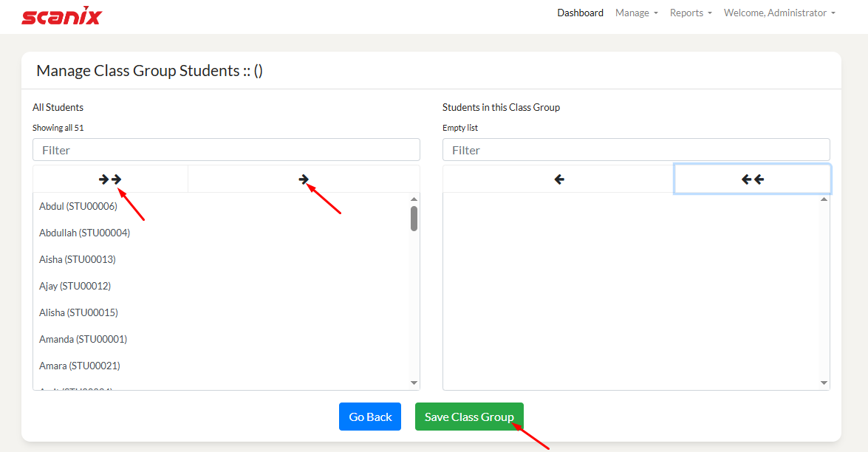
Task: Click the down arrow of the All Students scrollbar
Action: [414, 383]
